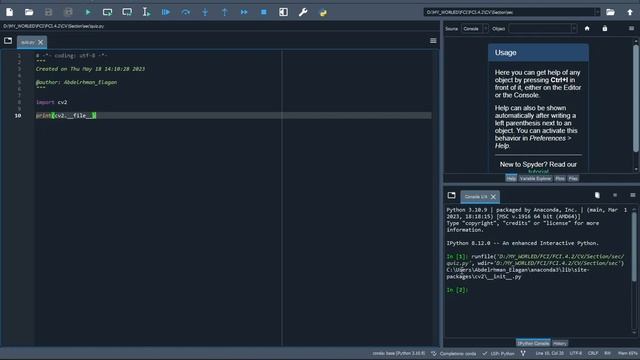This screenshot has width=640, height=360.
Task: Stop debugging with the square icon
Action: coord(264,12)
